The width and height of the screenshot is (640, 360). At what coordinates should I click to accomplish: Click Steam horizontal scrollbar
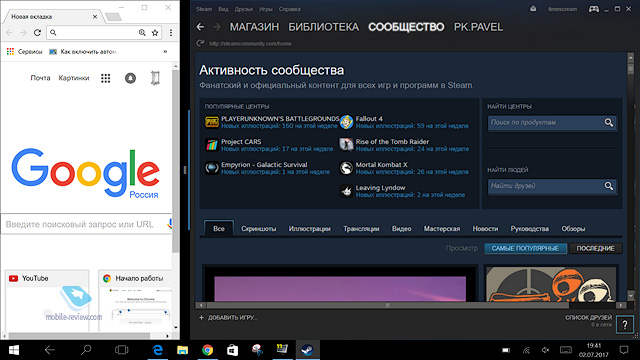(x=387, y=305)
